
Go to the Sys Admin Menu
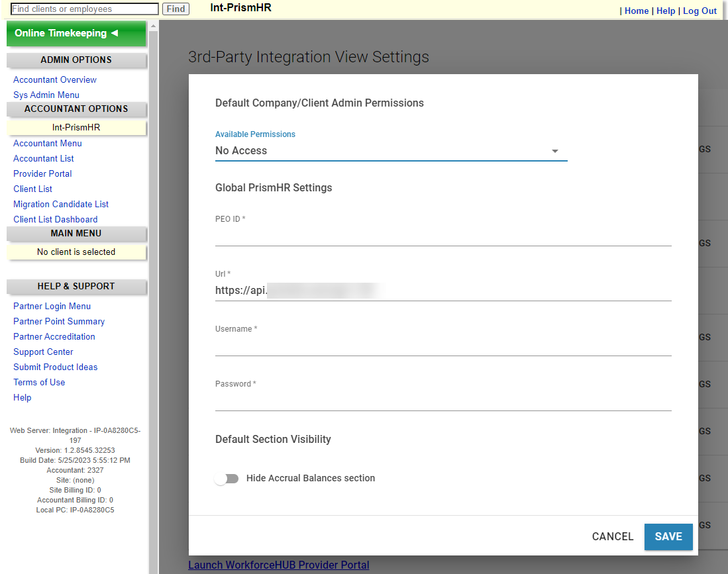pos(46,95)
